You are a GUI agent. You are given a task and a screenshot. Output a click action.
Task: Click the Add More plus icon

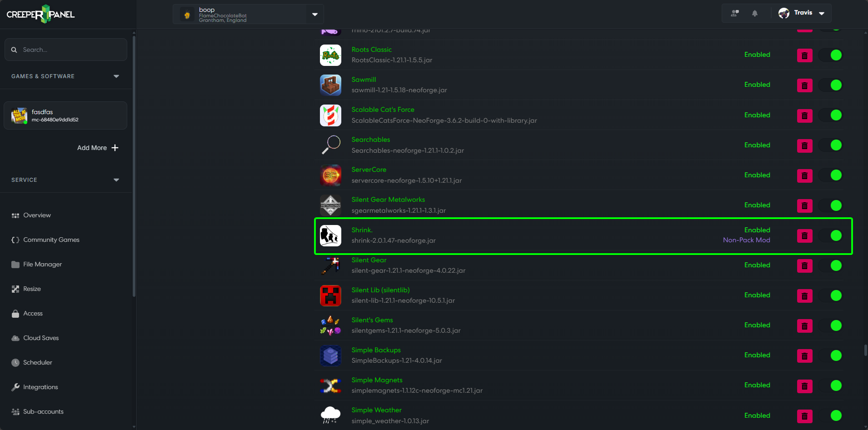pyautogui.click(x=115, y=148)
